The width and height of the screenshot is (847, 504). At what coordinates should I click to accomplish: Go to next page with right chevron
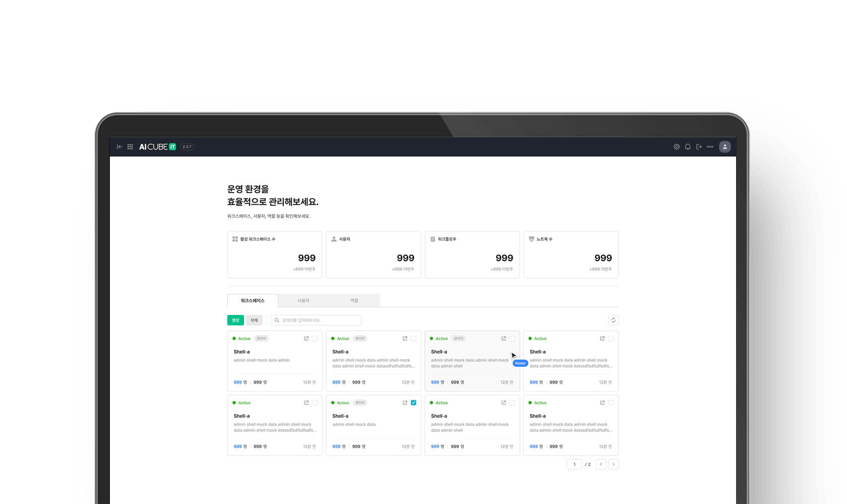pyautogui.click(x=613, y=464)
